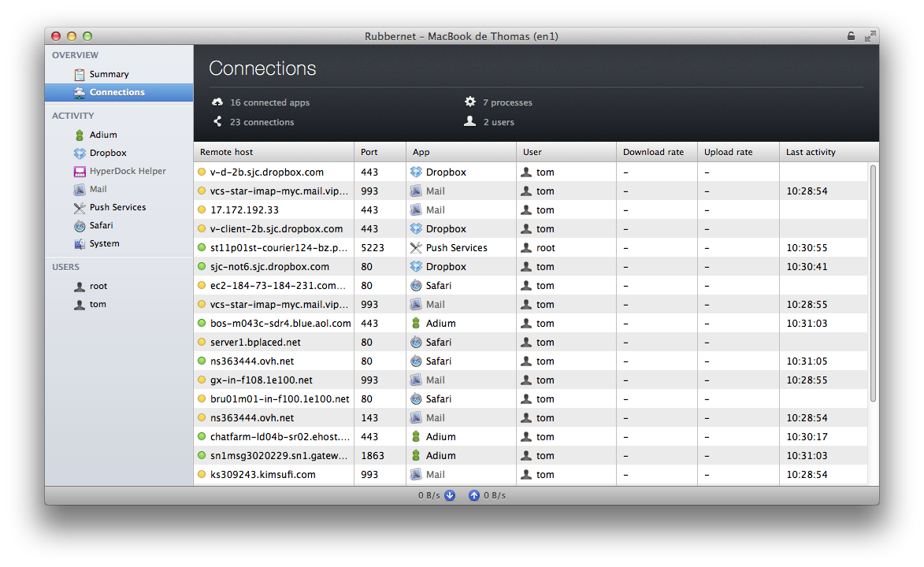Click the System icon in sidebar
Image resolution: width=924 pixels, height=567 pixels.
80,244
